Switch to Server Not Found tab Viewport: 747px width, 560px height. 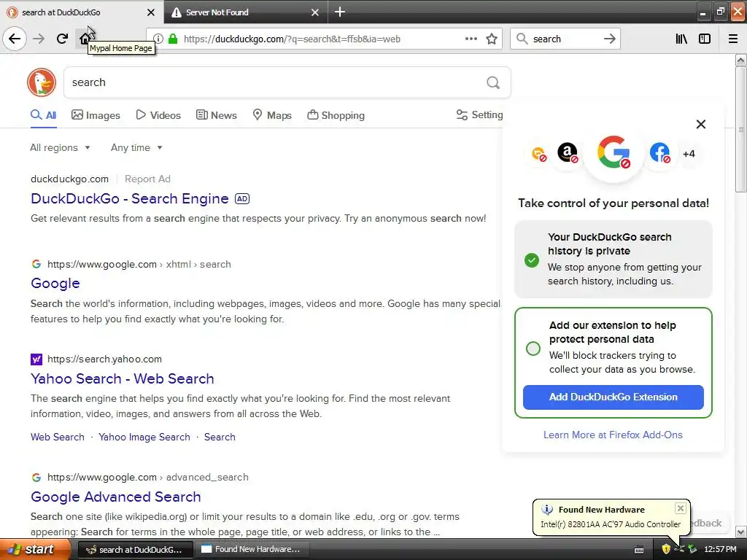(x=246, y=12)
